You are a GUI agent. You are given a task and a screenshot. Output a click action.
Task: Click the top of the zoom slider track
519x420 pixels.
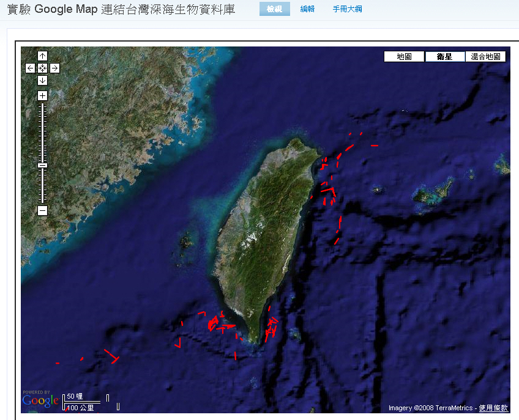[x=42, y=106]
